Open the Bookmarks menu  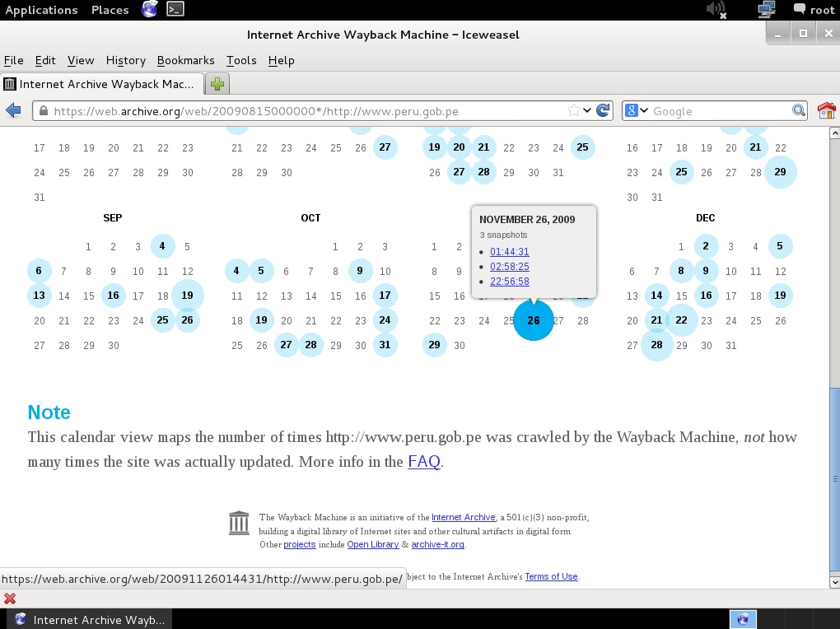(185, 60)
